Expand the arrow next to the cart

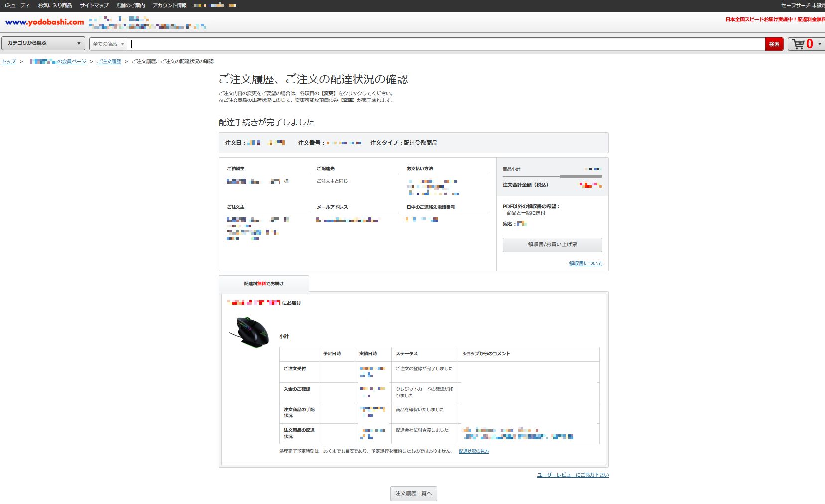coord(820,44)
